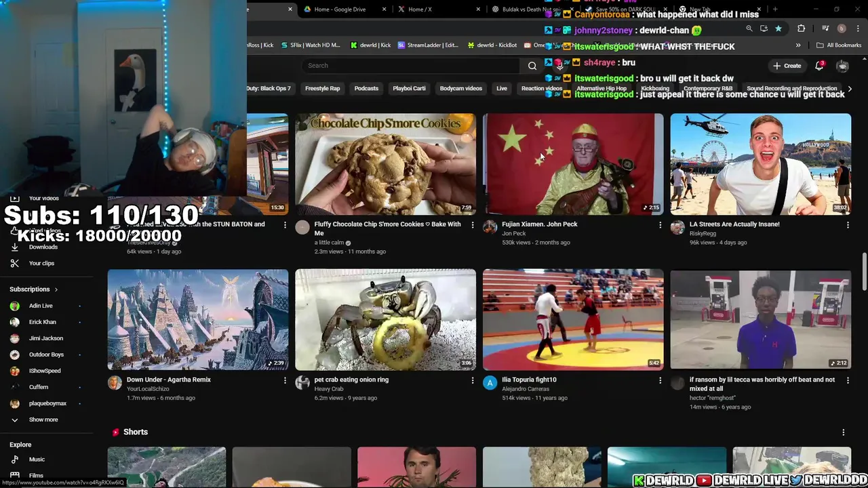
Task: Expand hidden bookmarks overflow chevron
Action: (798, 45)
